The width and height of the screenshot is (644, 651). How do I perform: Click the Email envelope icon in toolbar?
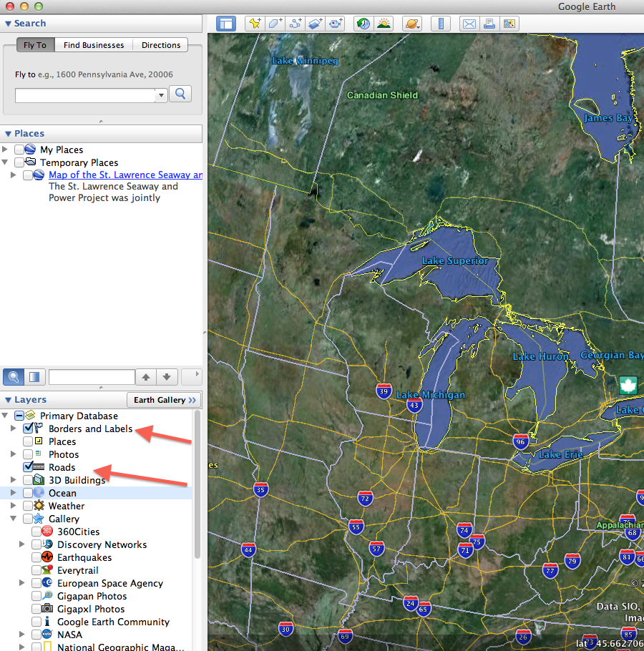pyautogui.click(x=469, y=24)
